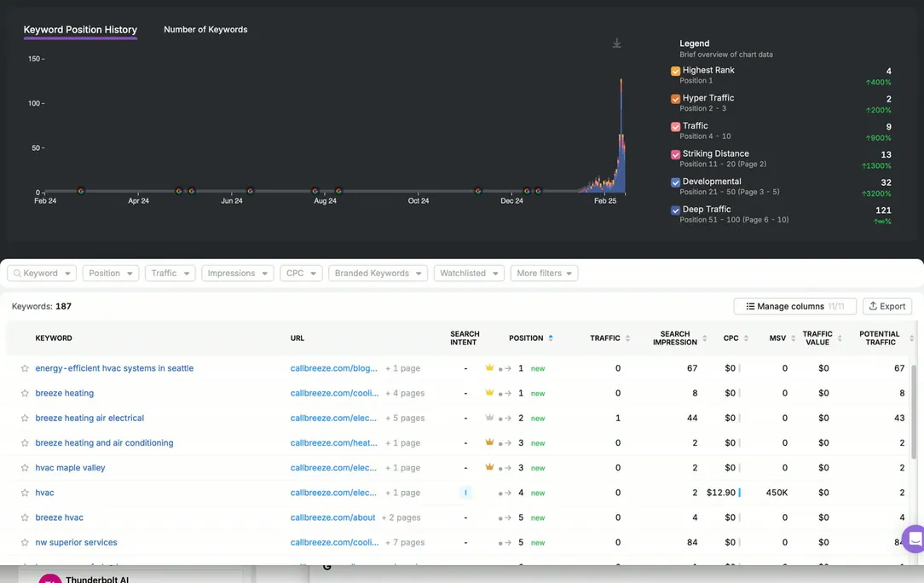Click grey crown icon in 'breeze heating air electrical' row
The height and width of the screenshot is (583, 924).
489,417
